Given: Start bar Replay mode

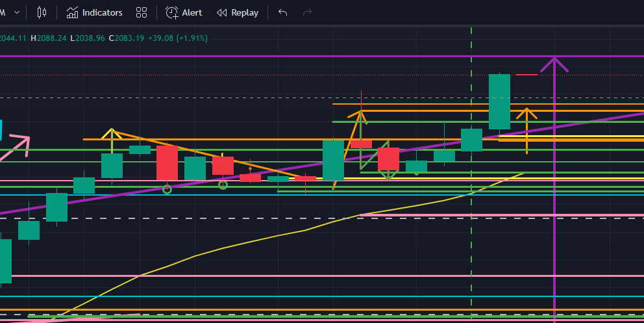Looking at the screenshot, I should point(238,12).
